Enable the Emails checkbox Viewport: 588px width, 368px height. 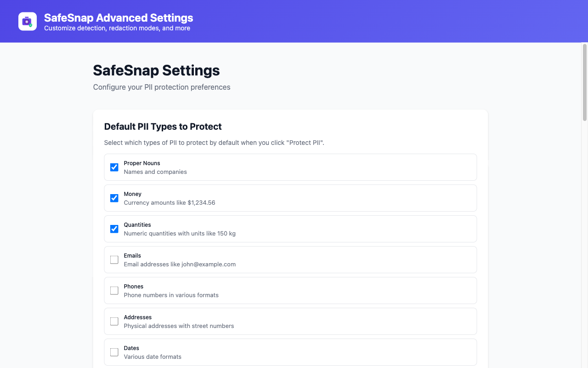click(114, 260)
